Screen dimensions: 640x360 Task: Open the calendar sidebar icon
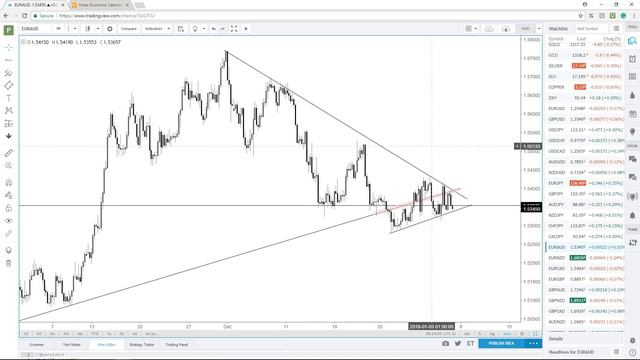click(632, 113)
